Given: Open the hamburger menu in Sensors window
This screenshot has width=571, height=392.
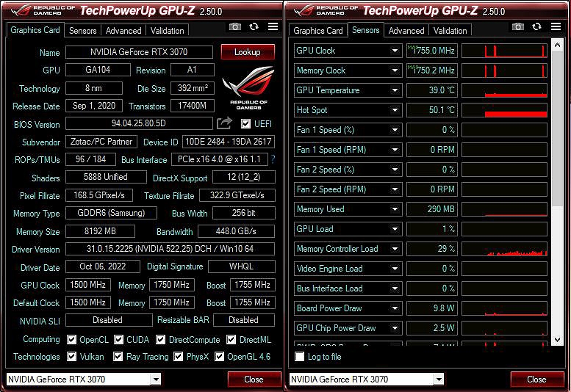Looking at the screenshot, I should (x=556, y=26).
